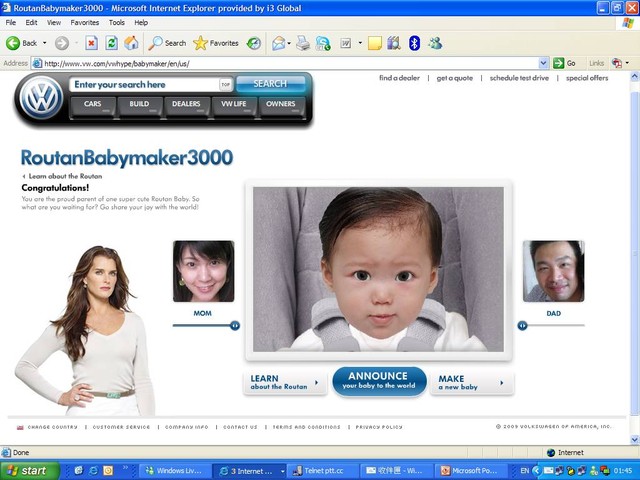
Task: Open the File menu
Action: [x=11, y=22]
